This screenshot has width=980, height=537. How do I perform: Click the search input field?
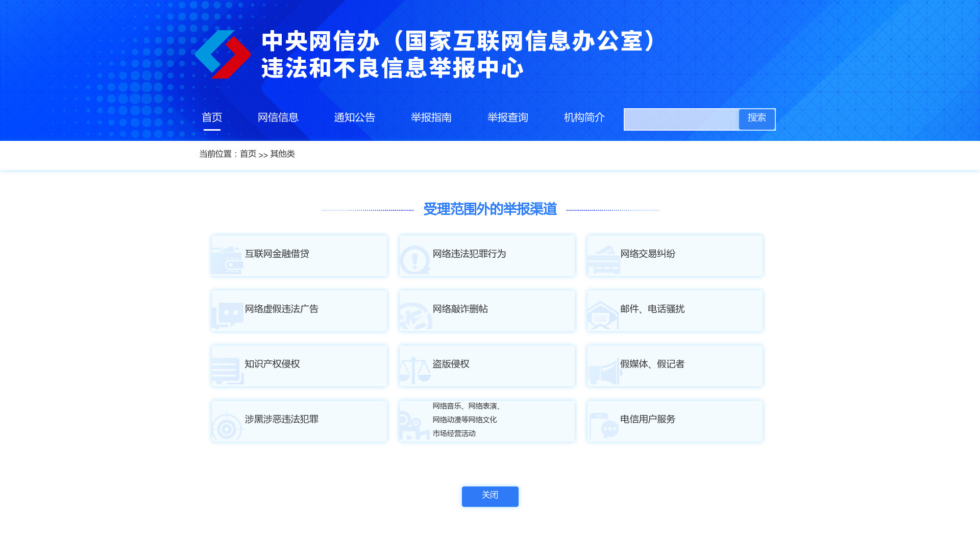click(x=682, y=119)
